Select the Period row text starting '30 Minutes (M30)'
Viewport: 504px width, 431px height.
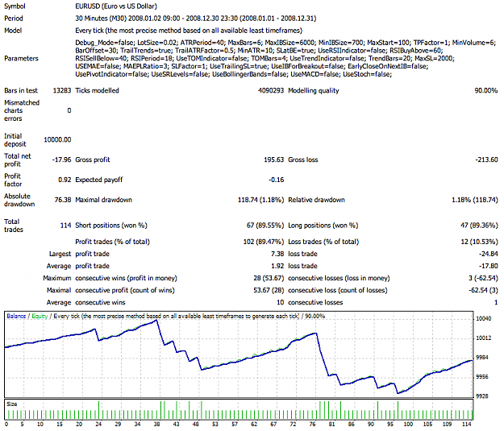196,19
